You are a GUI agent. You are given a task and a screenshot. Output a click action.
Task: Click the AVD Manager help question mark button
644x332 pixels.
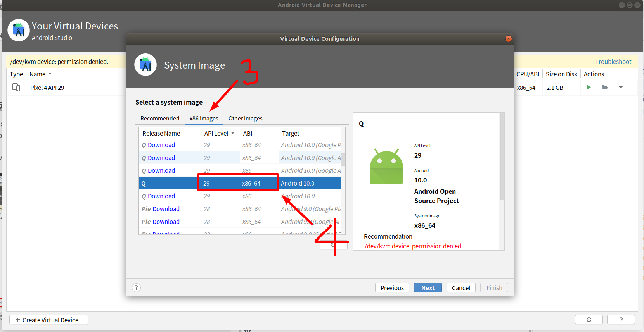621,320
